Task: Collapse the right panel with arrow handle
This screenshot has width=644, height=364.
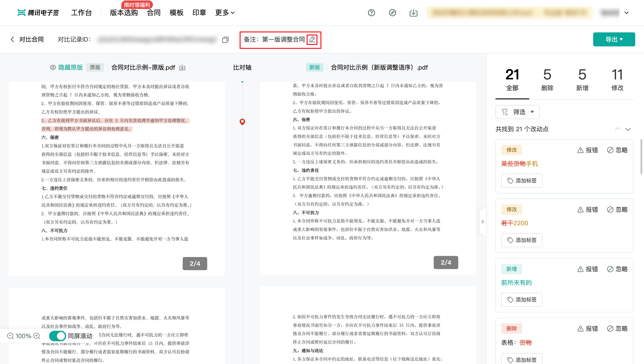Action: [x=483, y=222]
